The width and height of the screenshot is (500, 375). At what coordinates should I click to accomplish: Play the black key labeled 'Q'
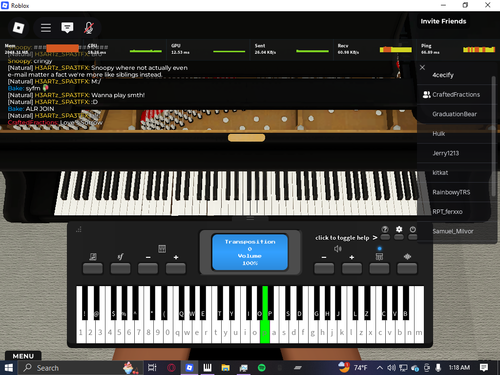coord(182,303)
